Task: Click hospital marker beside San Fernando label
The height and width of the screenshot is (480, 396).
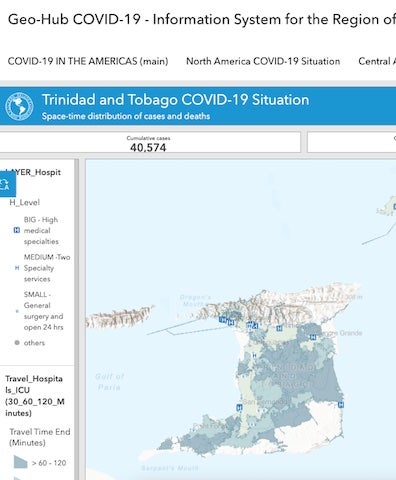Action: click(x=239, y=408)
